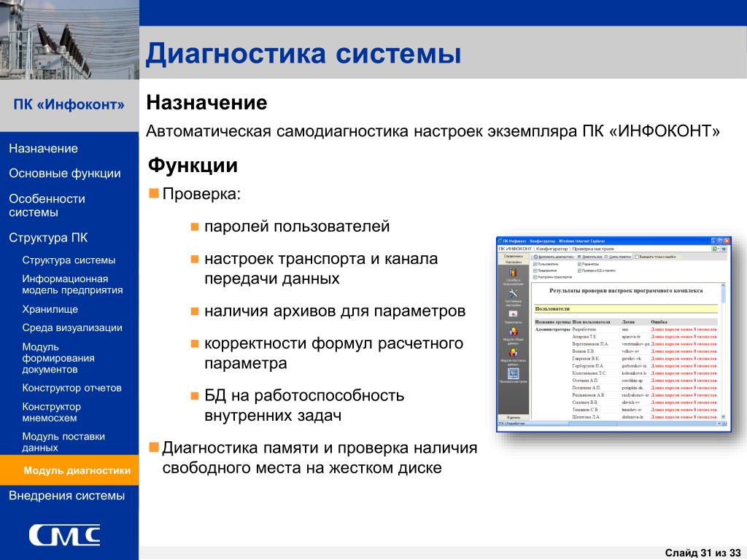Click the results scrollbar up arrow
Image resolution: width=747 pixels, height=560 pixels.
(x=723, y=285)
